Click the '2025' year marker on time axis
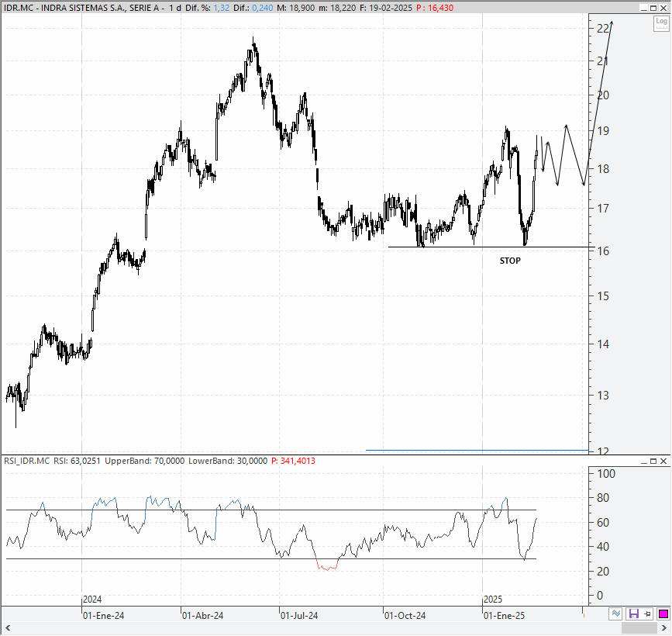This screenshot has width=672, height=636. [x=493, y=600]
